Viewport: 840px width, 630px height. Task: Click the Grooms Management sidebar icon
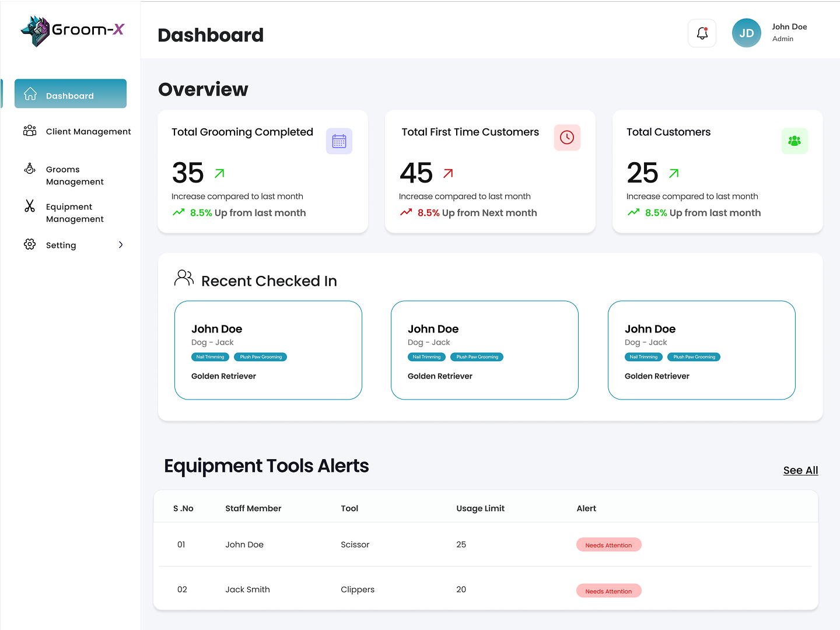coord(30,169)
